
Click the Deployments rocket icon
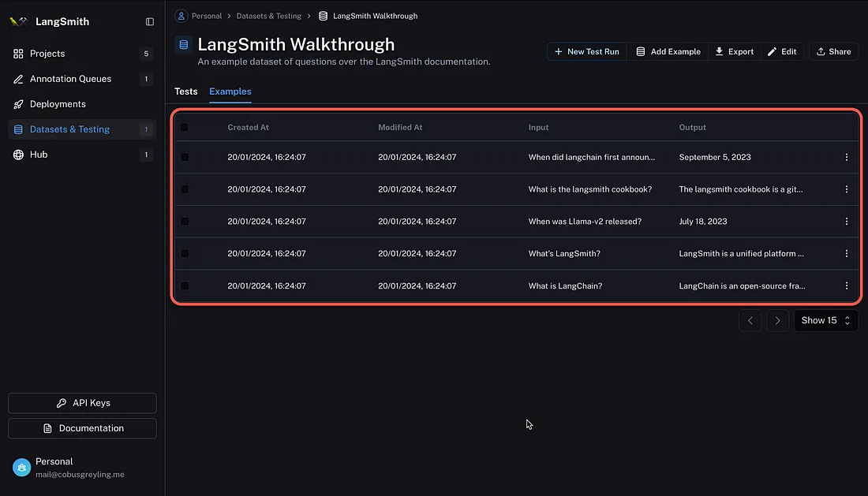[18, 104]
